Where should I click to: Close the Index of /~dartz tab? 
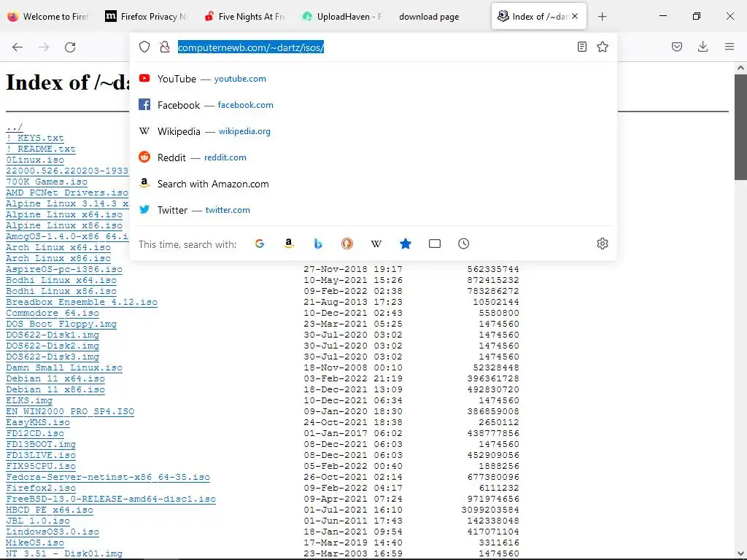pos(575,16)
